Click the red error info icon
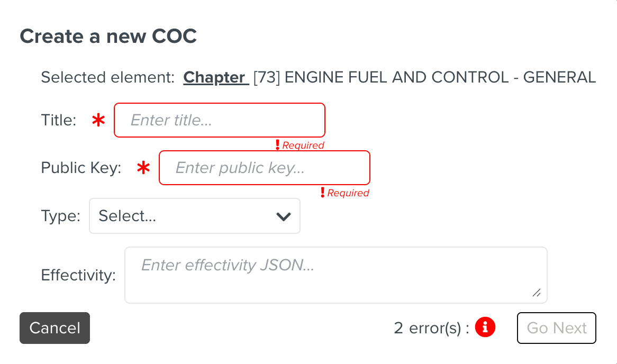This screenshot has height=364, width=617. coord(485,327)
